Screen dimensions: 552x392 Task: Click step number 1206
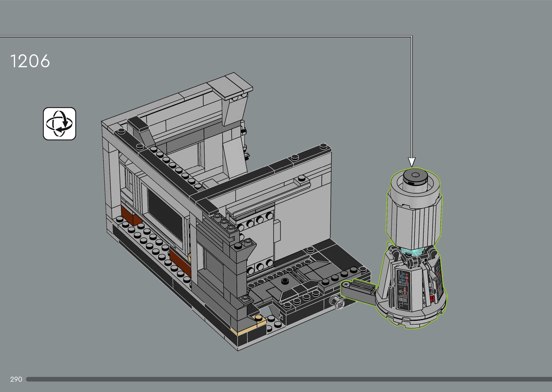coord(30,61)
